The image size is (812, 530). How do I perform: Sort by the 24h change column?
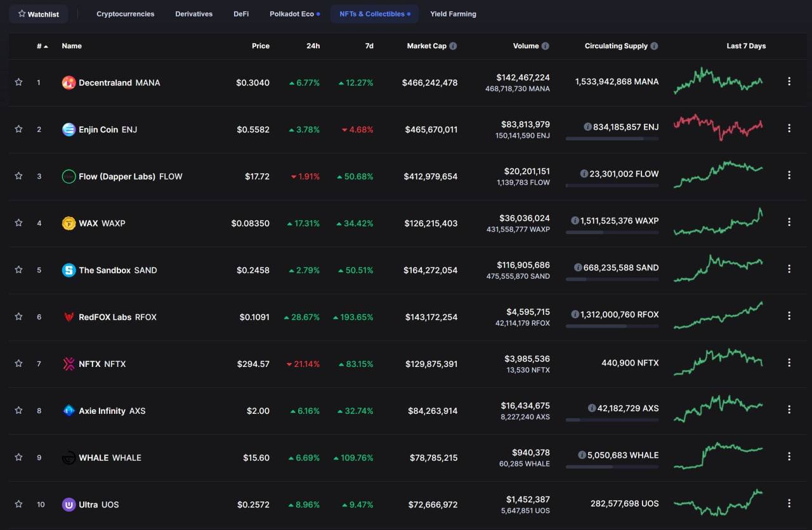[x=313, y=46]
